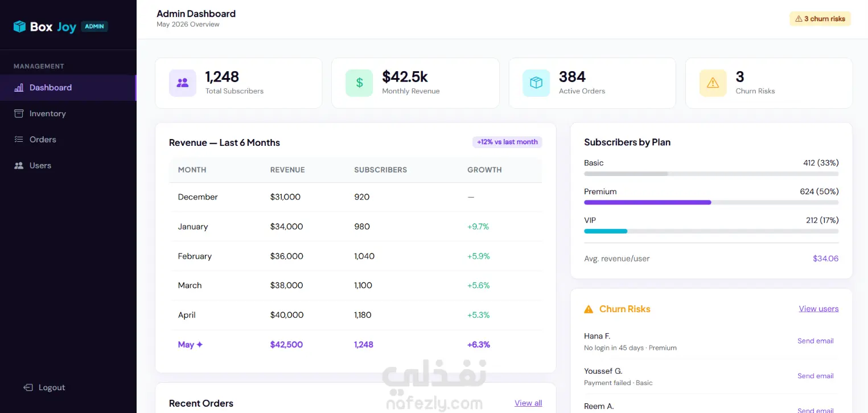This screenshot has width=868, height=413.
Task: Click the $36,000 revenue value
Action: tap(286, 256)
